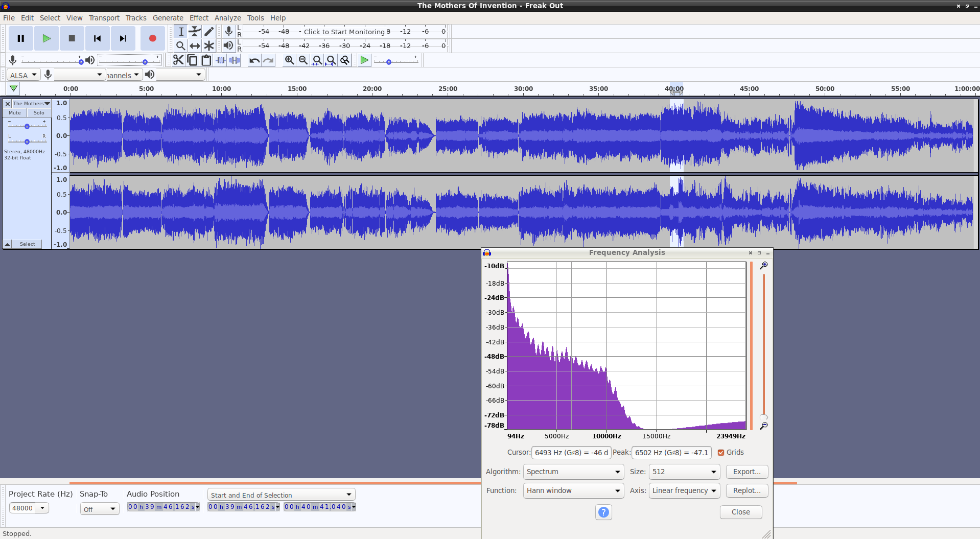Open the Effect menu
Image resolution: width=980 pixels, height=539 pixels.
[199, 18]
